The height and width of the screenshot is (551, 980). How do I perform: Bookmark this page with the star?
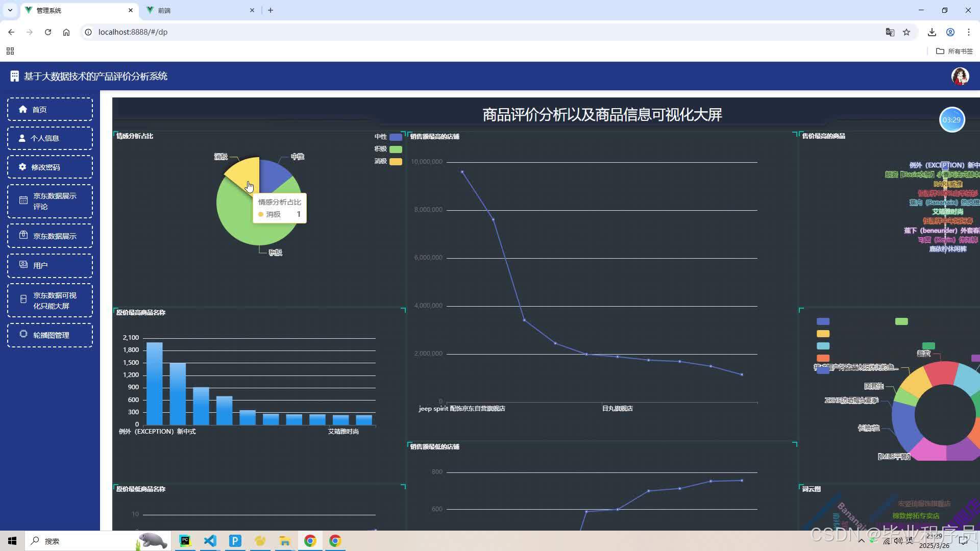906,32
